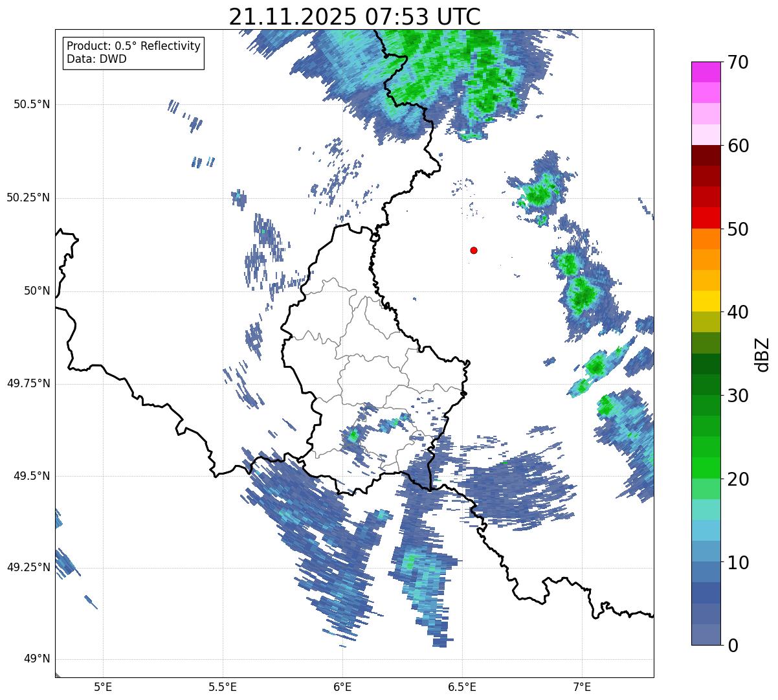Image resolution: width=778 pixels, height=700 pixels.
Task: Click the magenta top swatch of colorbar
Action: point(706,72)
